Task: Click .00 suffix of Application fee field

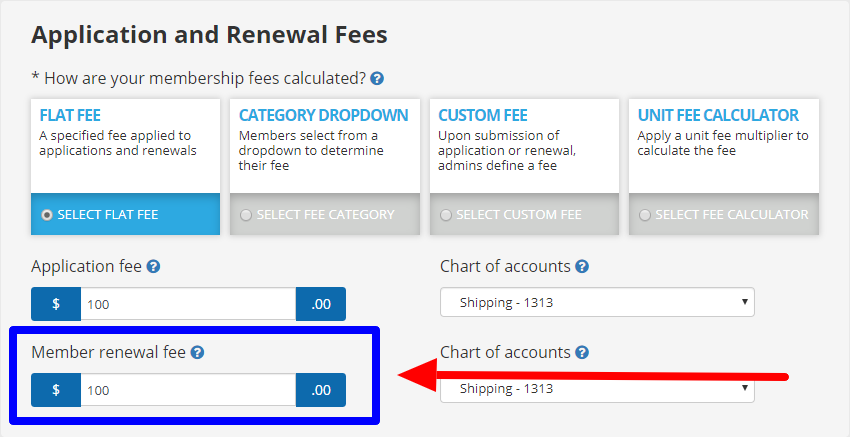Action: pyautogui.click(x=321, y=304)
